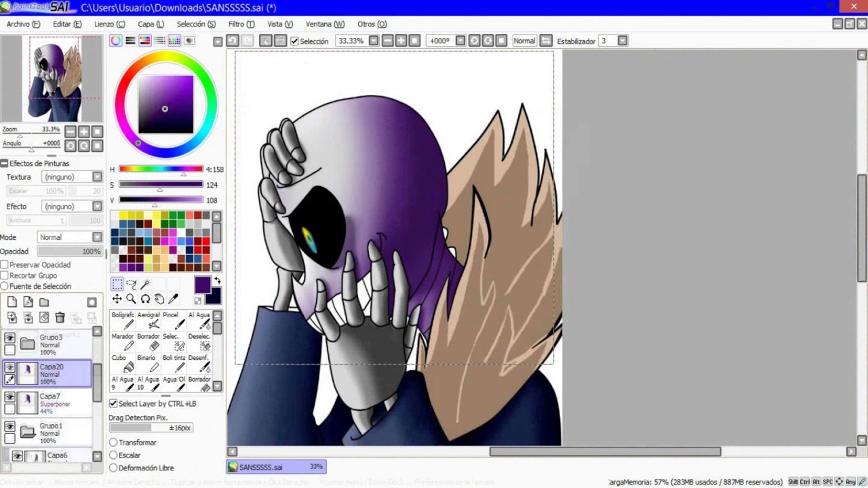Screen dimensions: 868x488
Task: Hide the Grupo1 layer folder
Action: pos(9,426)
